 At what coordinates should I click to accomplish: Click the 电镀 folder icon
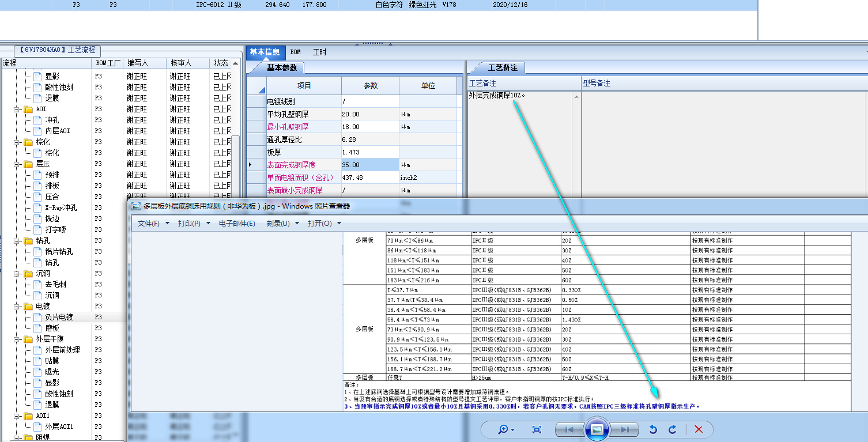click(28, 306)
